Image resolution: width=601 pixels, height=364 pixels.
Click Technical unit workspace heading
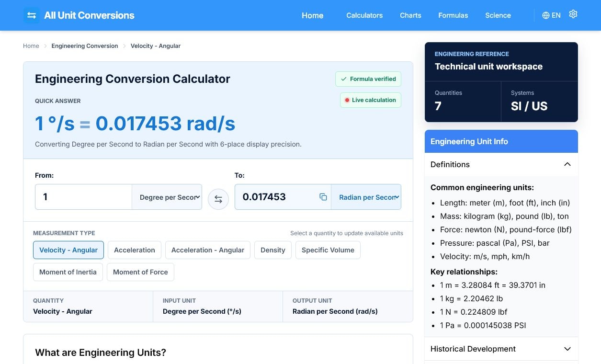coord(488,67)
